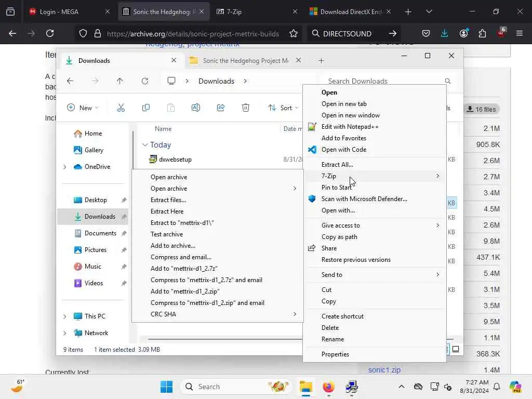
Task: Click Rename icon in Explorer toolbar
Action: point(196,108)
